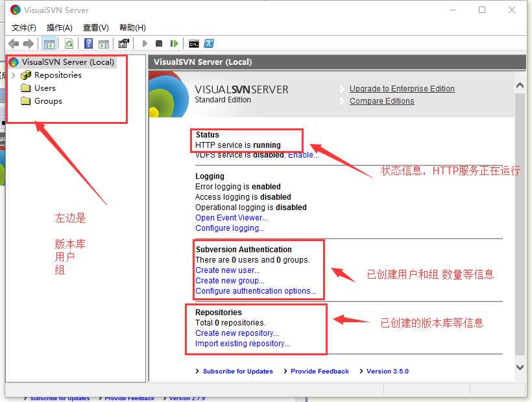This screenshot has height=402, width=532.
Task: Click Upgrade to Enterprise Edition link
Action: pyautogui.click(x=402, y=88)
